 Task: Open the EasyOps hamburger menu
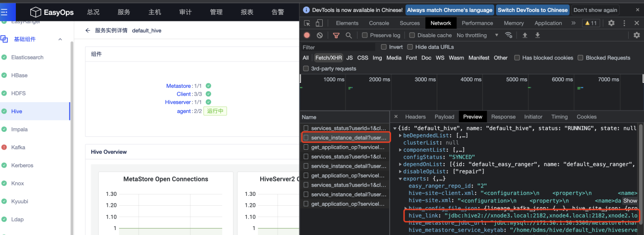pos(4,11)
